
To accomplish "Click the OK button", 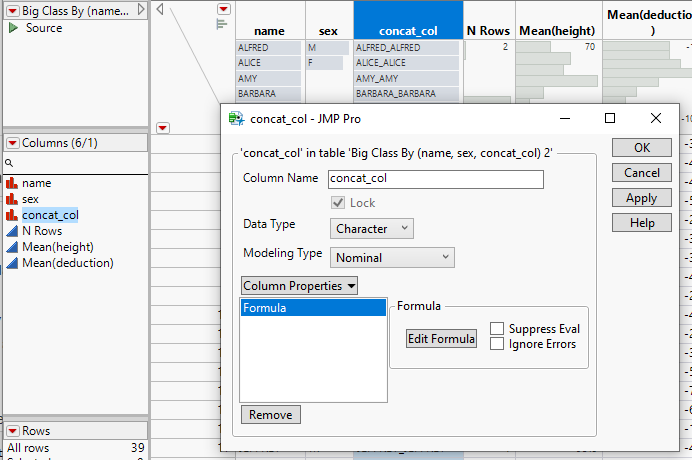I will pyautogui.click(x=642, y=147).
